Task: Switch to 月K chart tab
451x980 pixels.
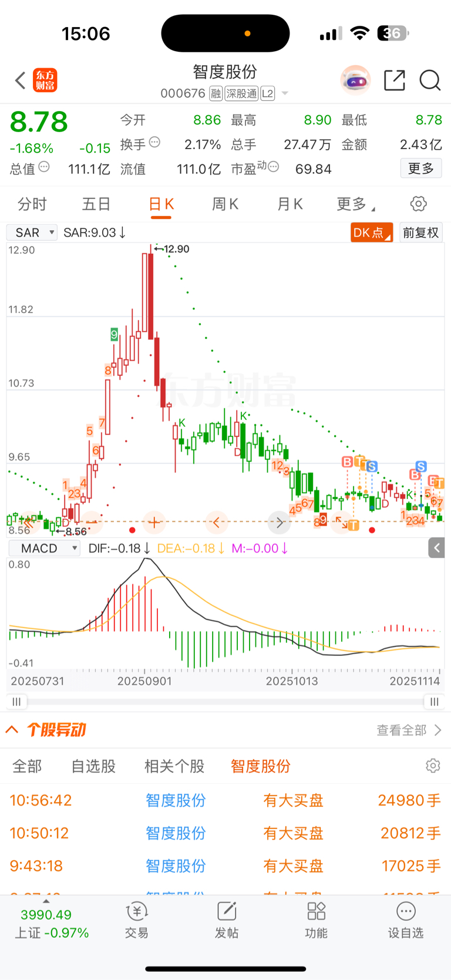Action: 290,204
